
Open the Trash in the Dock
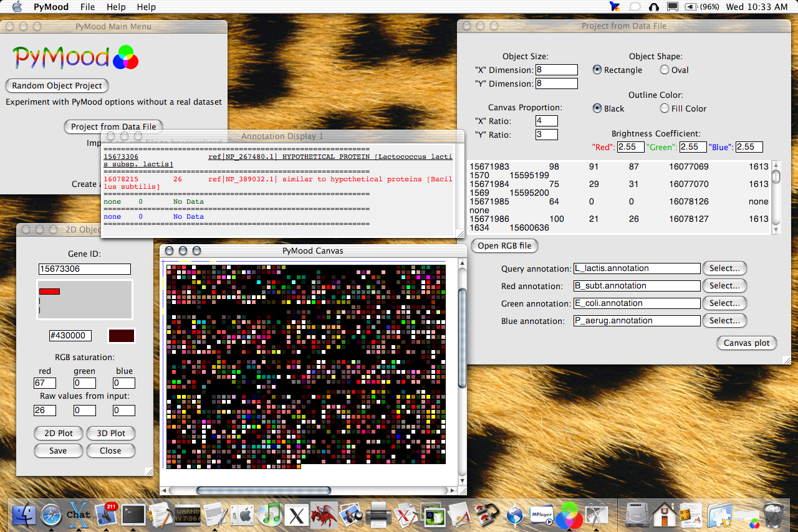click(x=773, y=515)
